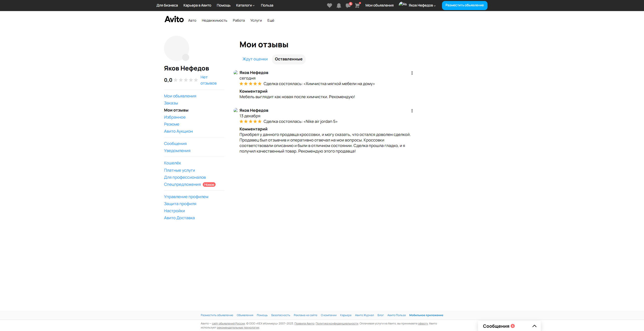The image size is (644, 331).
Task: Switch to the Ждут оценки tab
Action: click(255, 59)
